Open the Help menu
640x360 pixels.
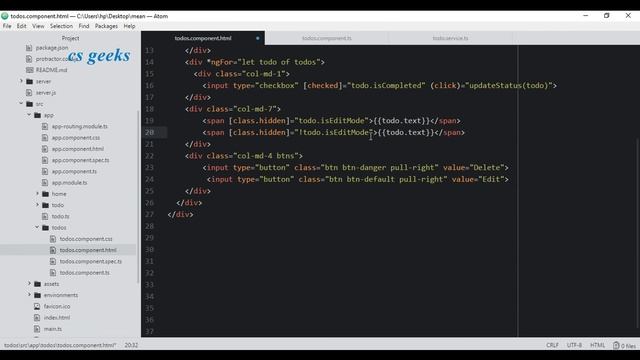(129, 26)
